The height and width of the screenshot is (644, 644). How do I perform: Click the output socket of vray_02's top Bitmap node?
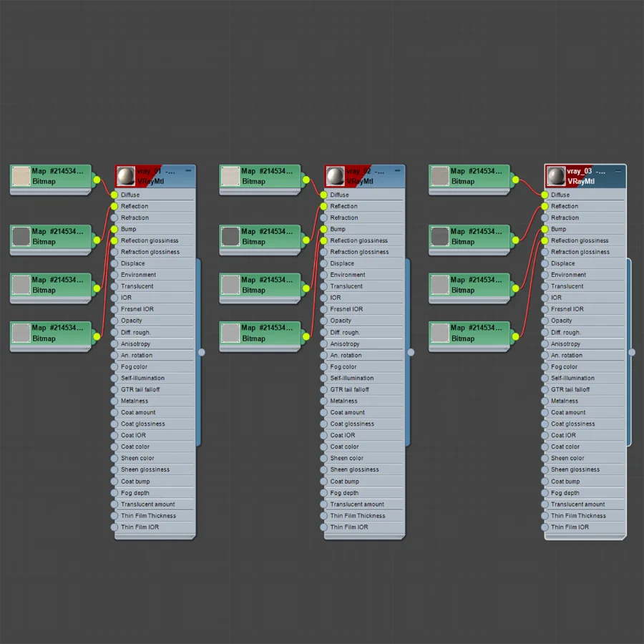306,180
